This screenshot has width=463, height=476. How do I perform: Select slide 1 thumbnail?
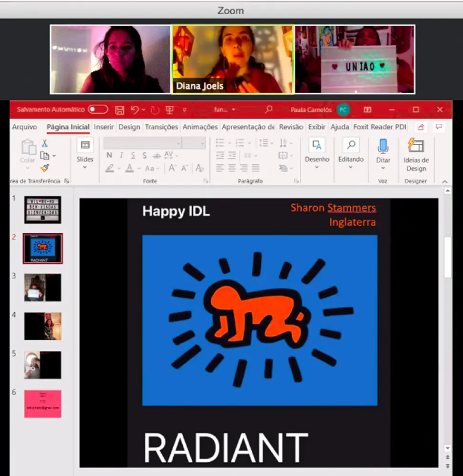pyautogui.click(x=43, y=210)
